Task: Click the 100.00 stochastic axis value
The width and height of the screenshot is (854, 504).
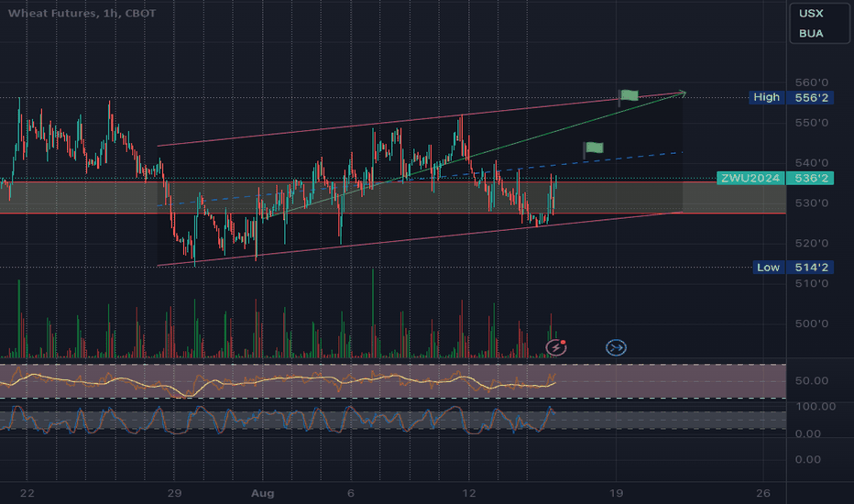Action: [x=816, y=407]
